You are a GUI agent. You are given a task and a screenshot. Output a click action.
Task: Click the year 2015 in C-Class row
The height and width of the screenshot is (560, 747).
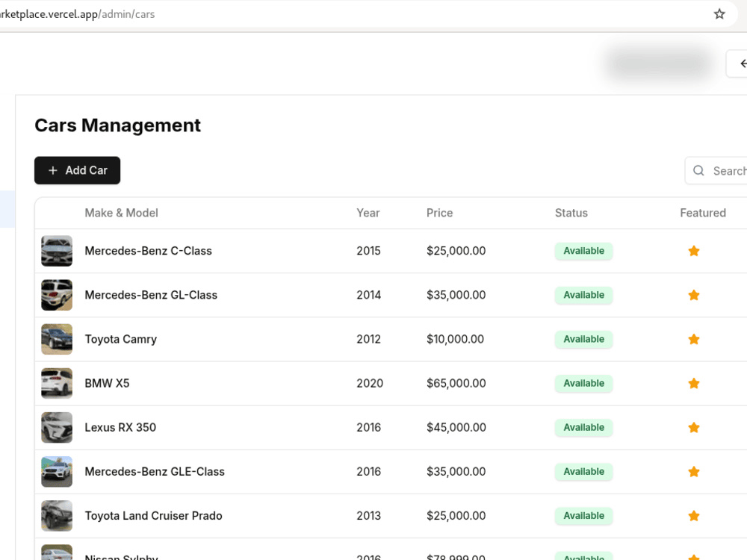click(x=368, y=251)
